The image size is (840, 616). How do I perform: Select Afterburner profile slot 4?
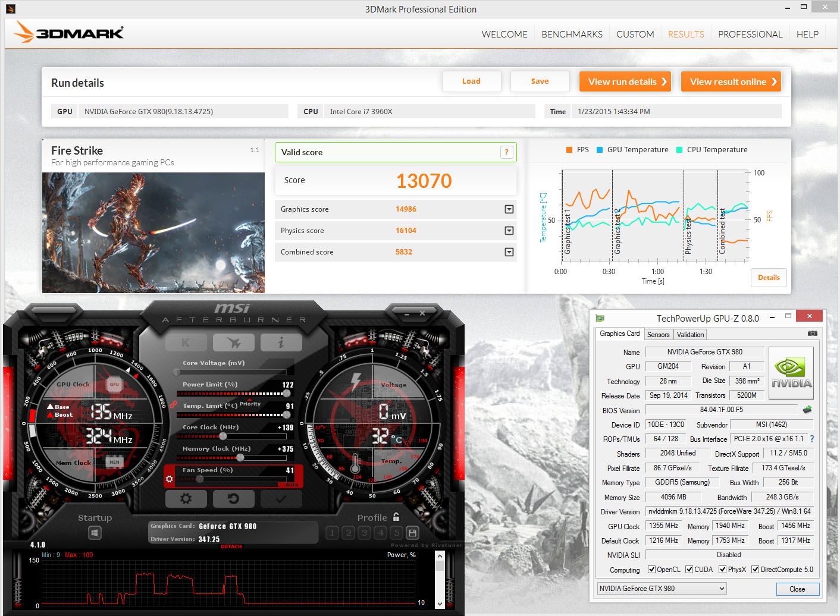pyautogui.click(x=381, y=533)
